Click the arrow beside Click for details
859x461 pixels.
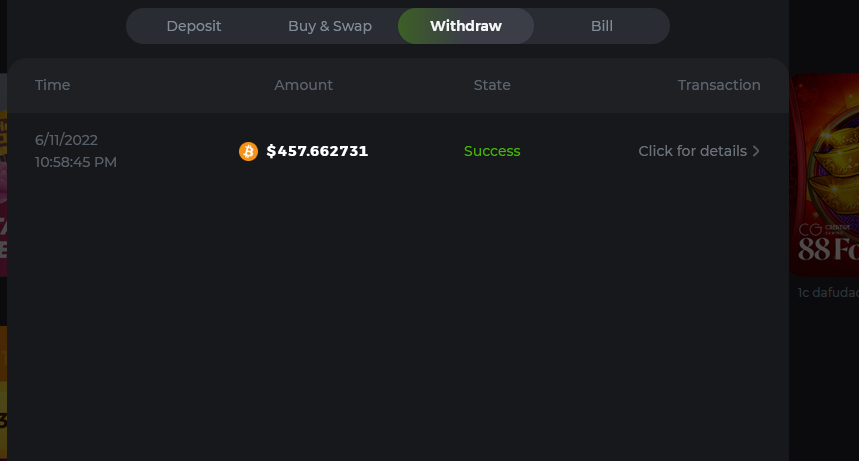(756, 151)
